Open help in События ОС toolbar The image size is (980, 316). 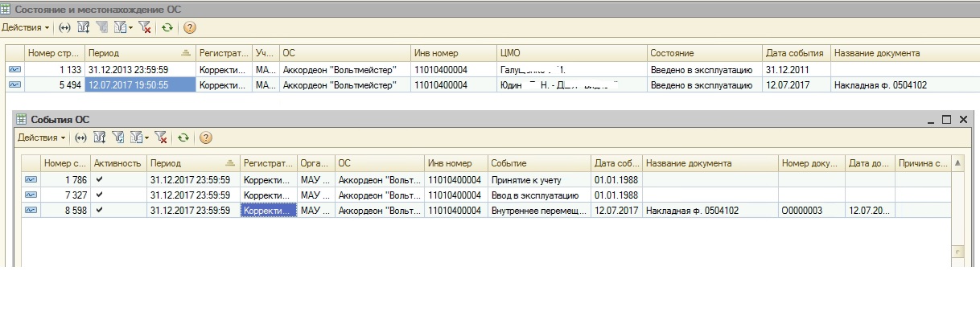[206, 137]
